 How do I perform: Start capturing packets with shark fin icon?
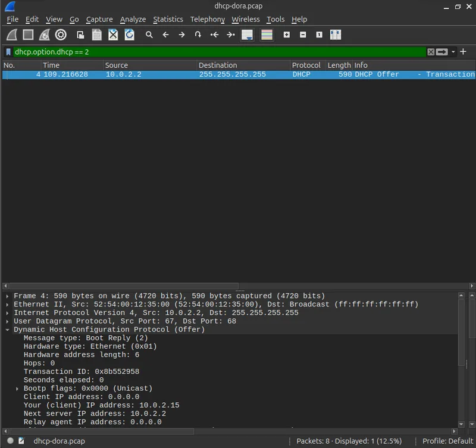tap(12, 35)
